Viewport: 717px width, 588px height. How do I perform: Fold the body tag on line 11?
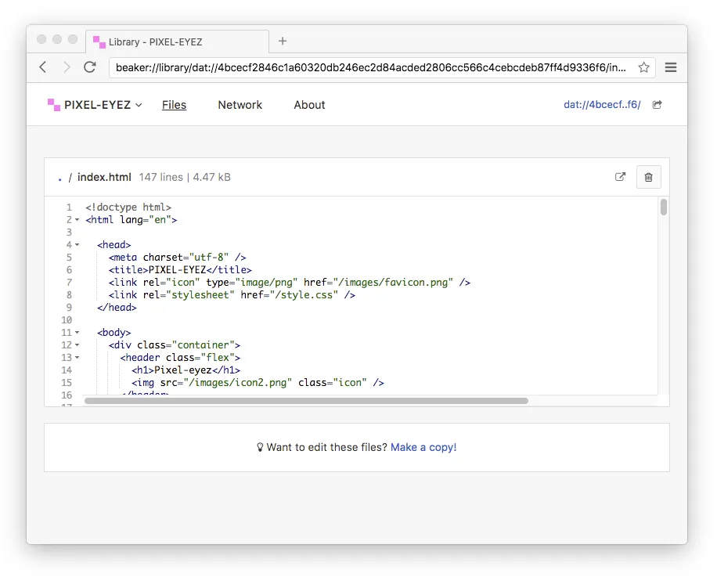77,333
